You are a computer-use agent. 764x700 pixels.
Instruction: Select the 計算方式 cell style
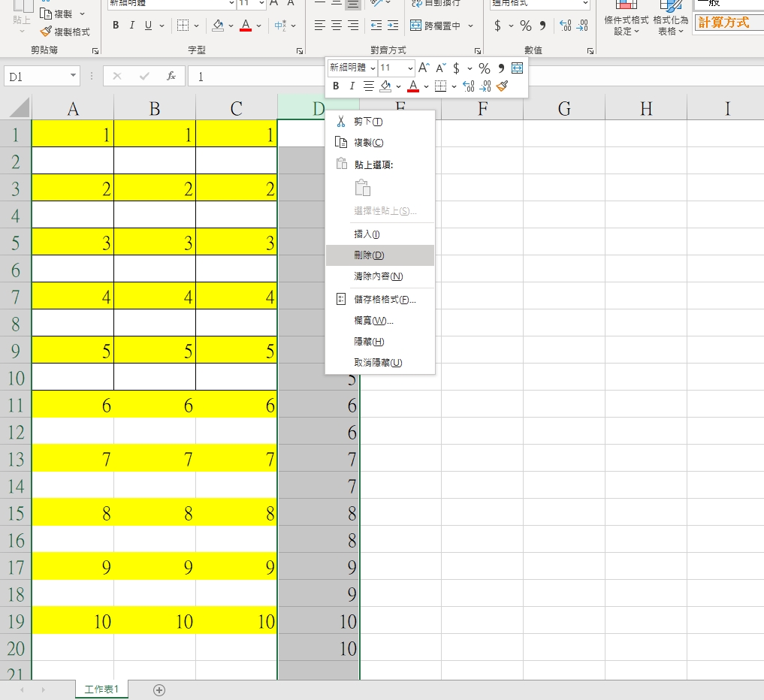click(x=729, y=23)
